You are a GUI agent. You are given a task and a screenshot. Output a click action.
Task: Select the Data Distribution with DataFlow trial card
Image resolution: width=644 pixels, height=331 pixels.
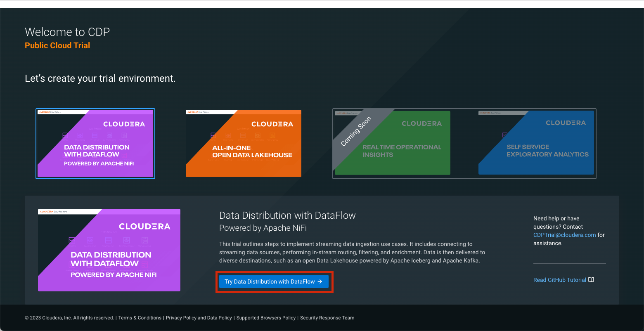coord(95,144)
